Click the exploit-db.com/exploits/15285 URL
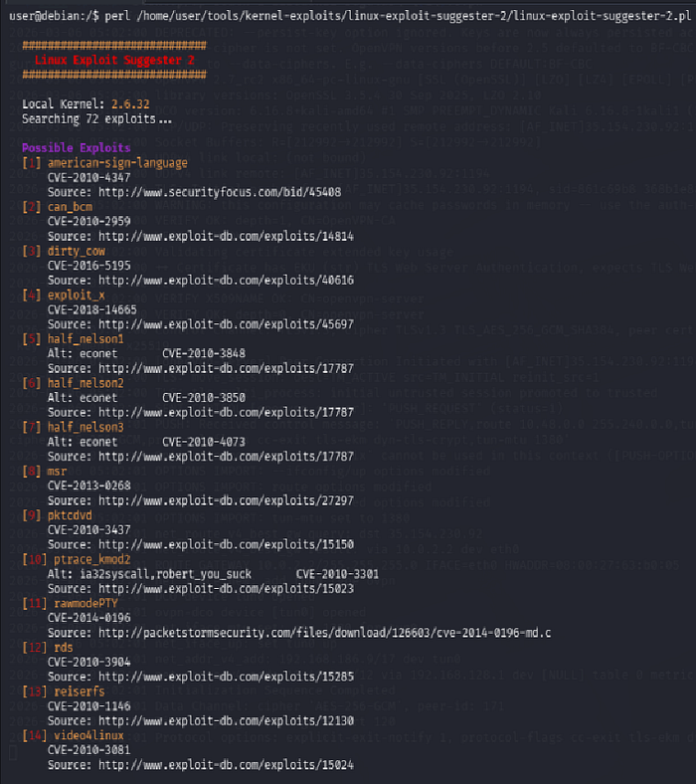This screenshot has height=784, width=696. click(226, 677)
